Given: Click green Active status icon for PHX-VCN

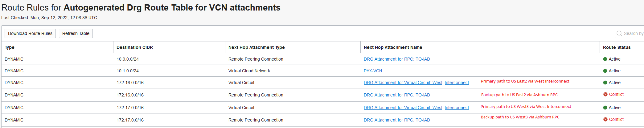Looking at the screenshot, I should click(605, 71).
